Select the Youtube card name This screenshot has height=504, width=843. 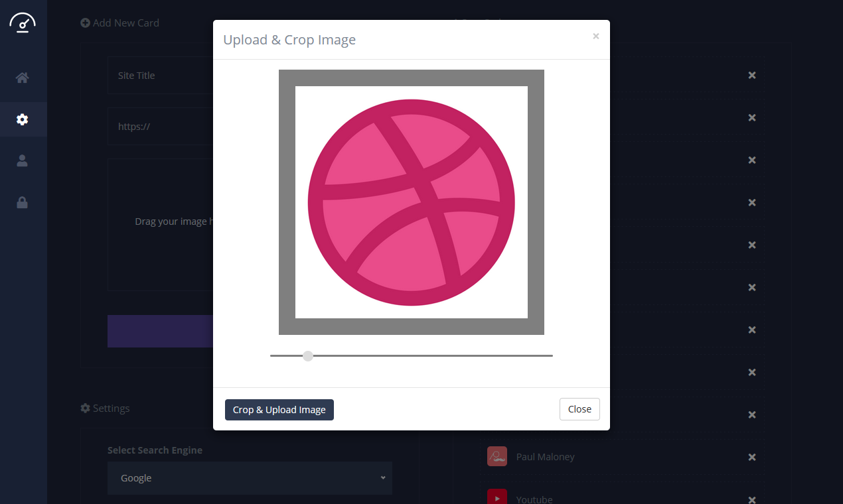point(534,499)
